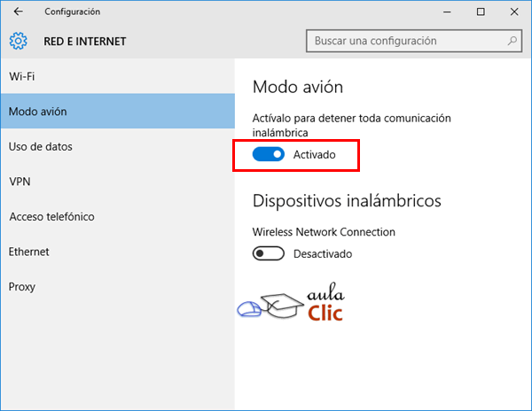Enable the Wireless Network Connection switch
The image size is (532, 411).
(x=269, y=253)
